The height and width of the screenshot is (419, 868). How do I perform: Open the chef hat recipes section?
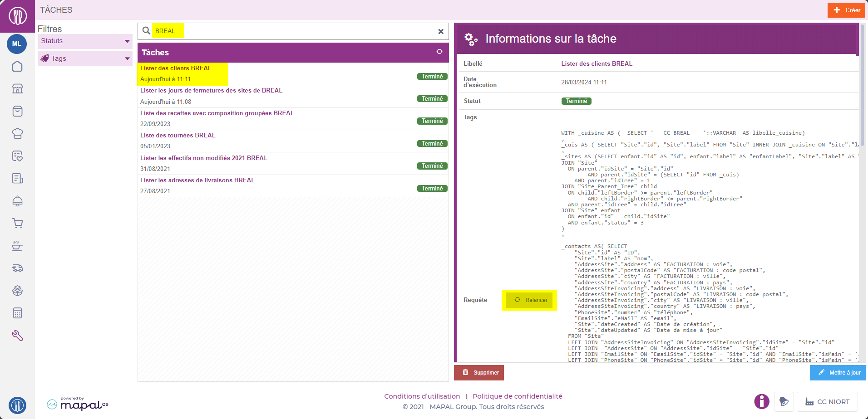click(17, 133)
